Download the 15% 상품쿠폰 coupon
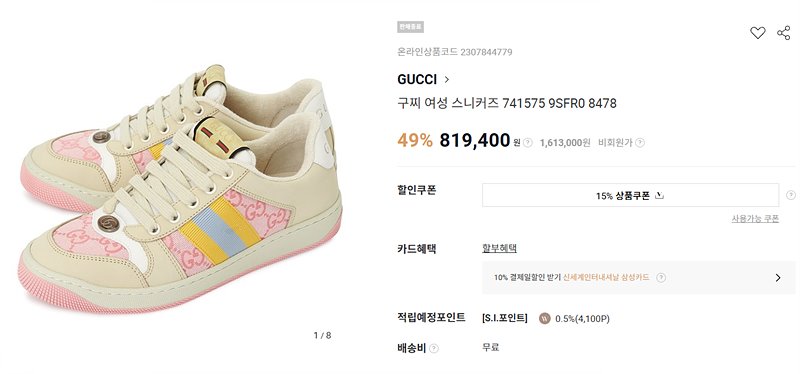Image resolution: width=800 pixels, height=374 pixels. pyautogui.click(x=630, y=195)
